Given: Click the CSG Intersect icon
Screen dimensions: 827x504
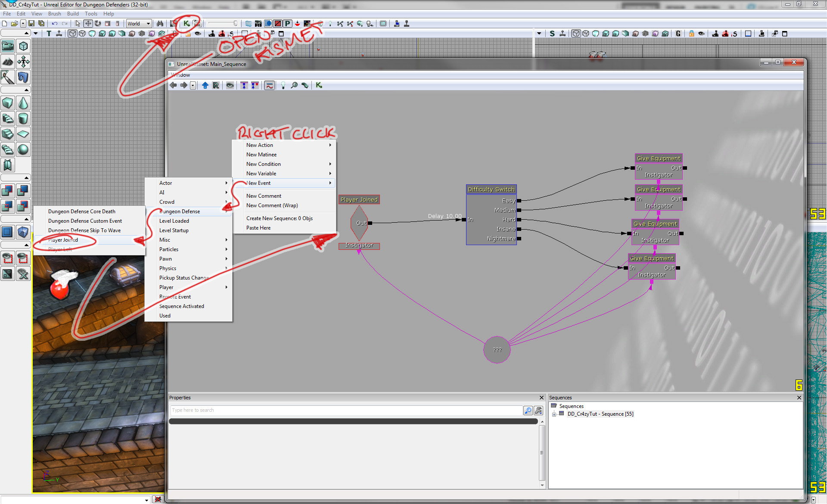Looking at the screenshot, I should 8,206.
